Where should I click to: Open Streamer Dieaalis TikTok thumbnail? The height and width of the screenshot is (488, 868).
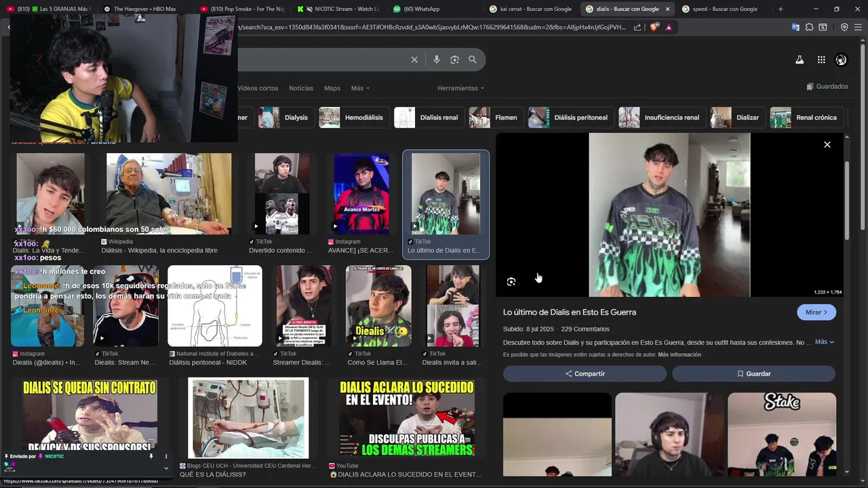pos(304,306)
